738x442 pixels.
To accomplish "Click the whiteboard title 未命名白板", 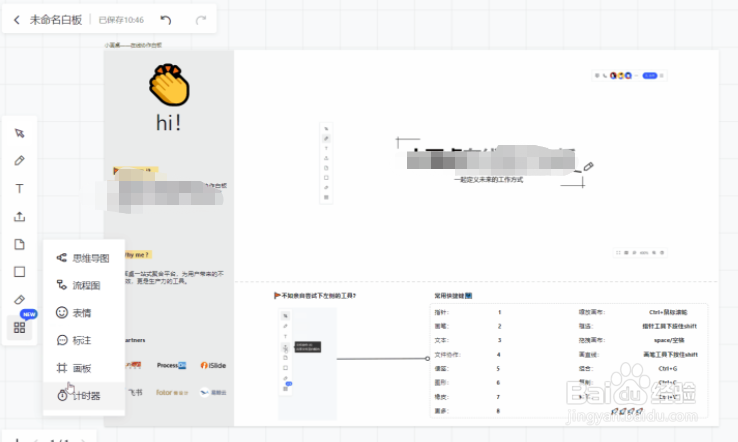I will tap(56, 20).
